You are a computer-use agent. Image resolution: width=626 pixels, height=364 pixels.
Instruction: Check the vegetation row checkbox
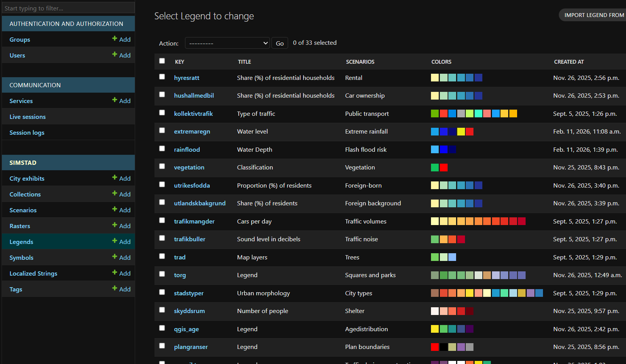(x=162, y=166)
